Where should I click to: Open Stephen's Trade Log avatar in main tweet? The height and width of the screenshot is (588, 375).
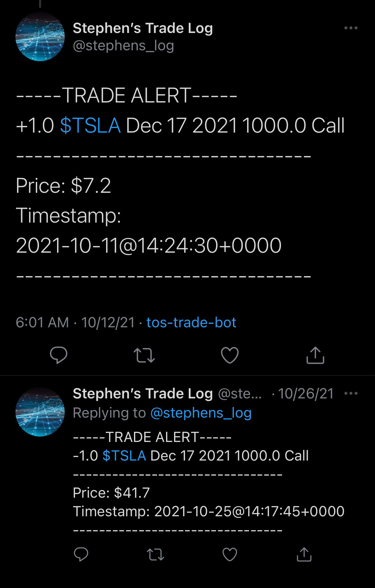40,37
